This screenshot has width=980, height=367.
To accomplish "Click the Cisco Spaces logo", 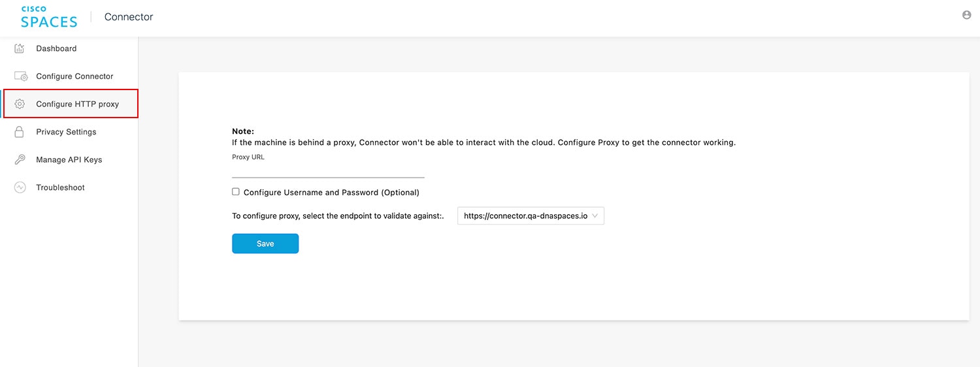I will (x=49, y=18).
